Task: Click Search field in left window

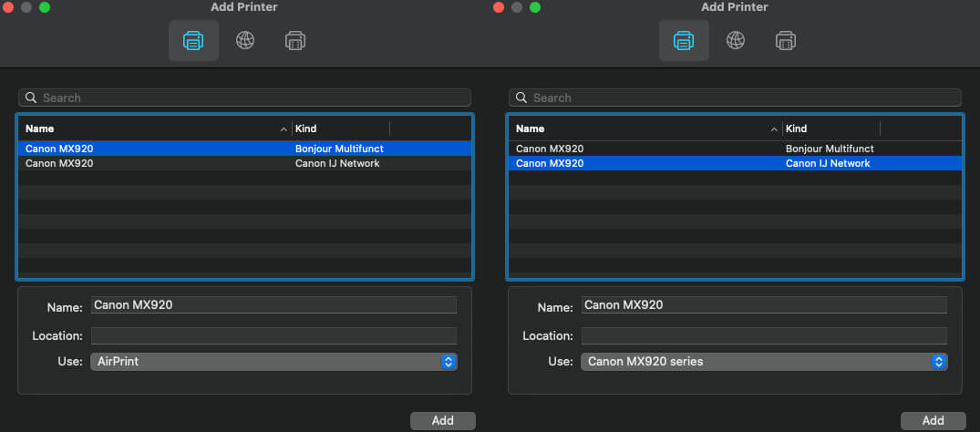Action: 244,98
